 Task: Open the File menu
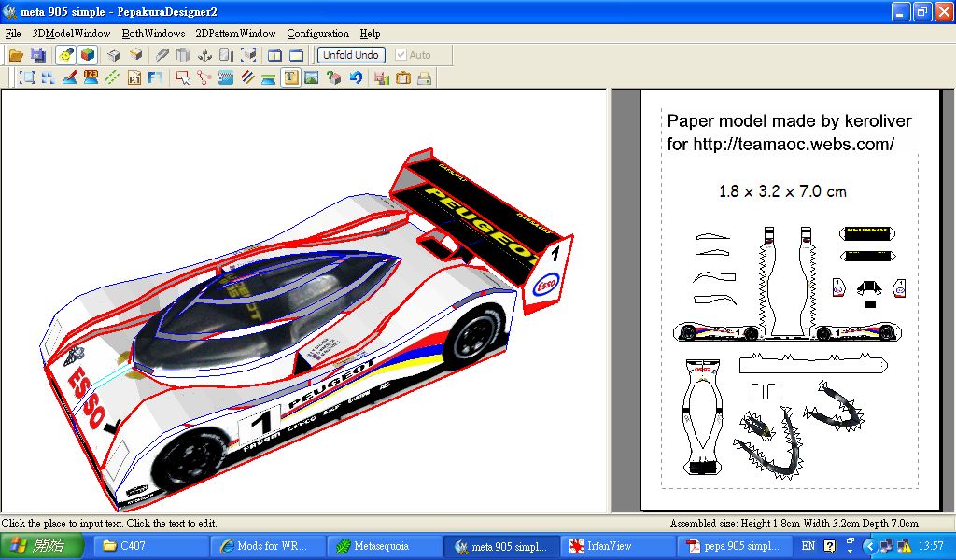[13, 34]
